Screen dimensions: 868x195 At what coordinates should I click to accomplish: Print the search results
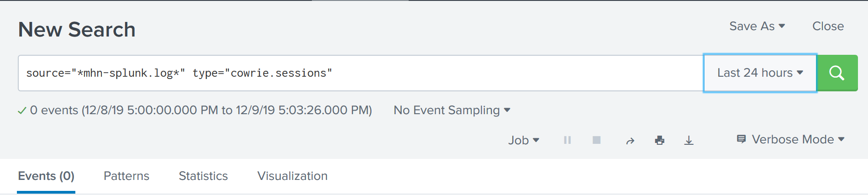click(659, 140)
